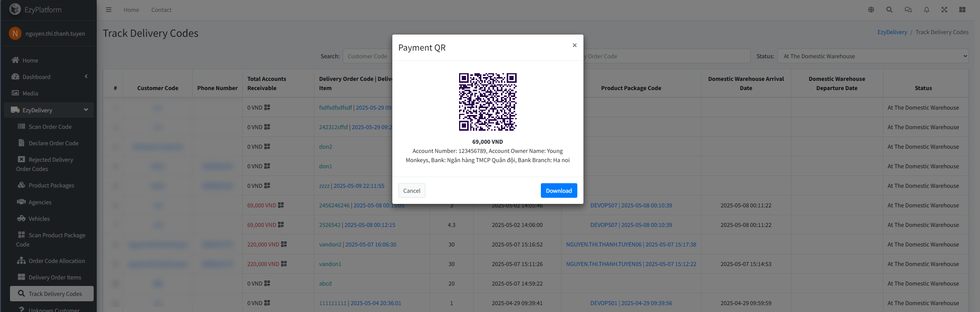Show QR code for 111111111 row

tap(267, 303)
